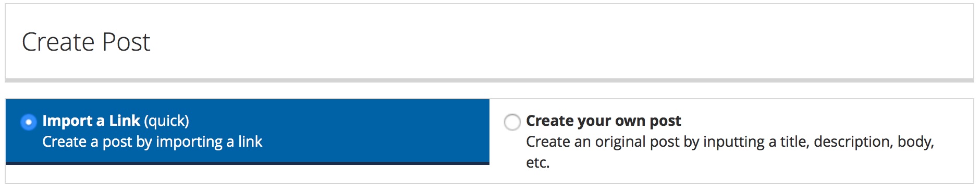Click the etc. text under the original post description

point(537,162)
